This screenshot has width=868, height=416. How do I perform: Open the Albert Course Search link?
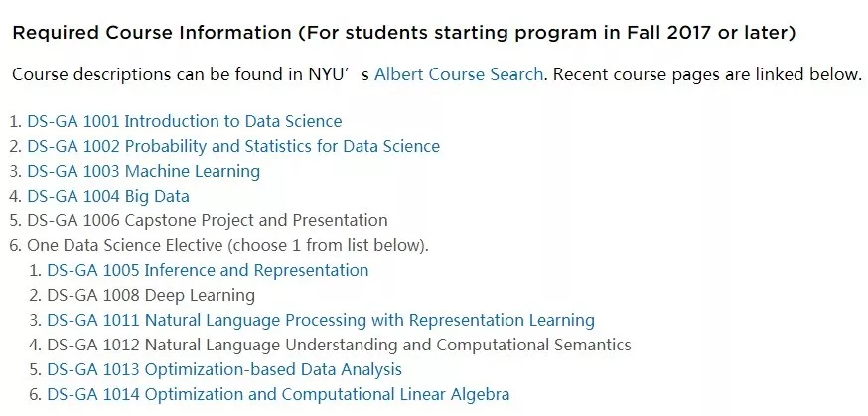(459, 74)
